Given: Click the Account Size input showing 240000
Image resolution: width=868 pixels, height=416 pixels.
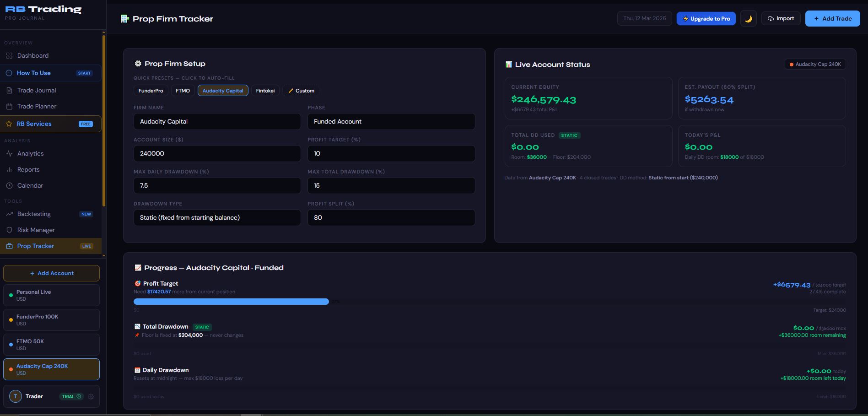Looking at the screenshot, I should 217,153.
